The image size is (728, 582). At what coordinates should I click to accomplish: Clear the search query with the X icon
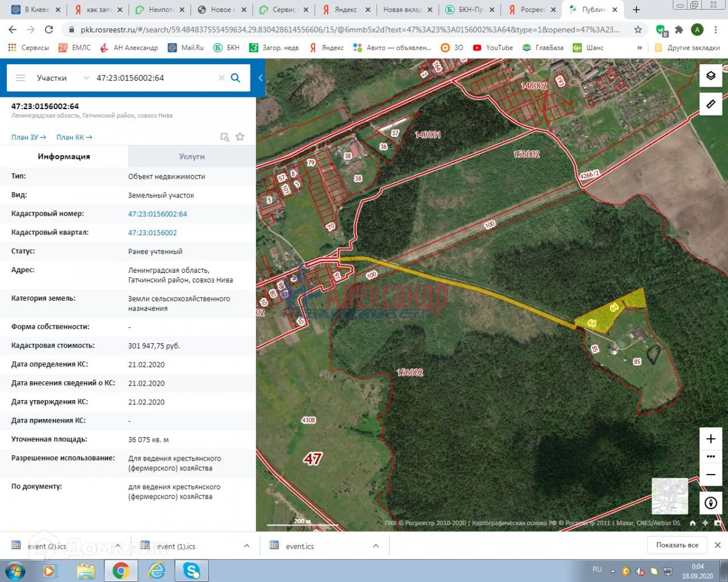tap(221, 78)
